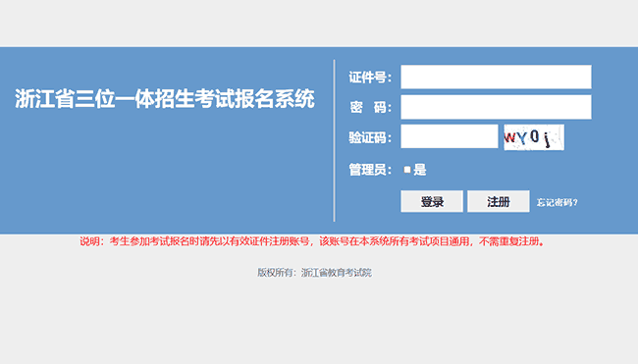Click the 证件号 input field

pos(496,77)
